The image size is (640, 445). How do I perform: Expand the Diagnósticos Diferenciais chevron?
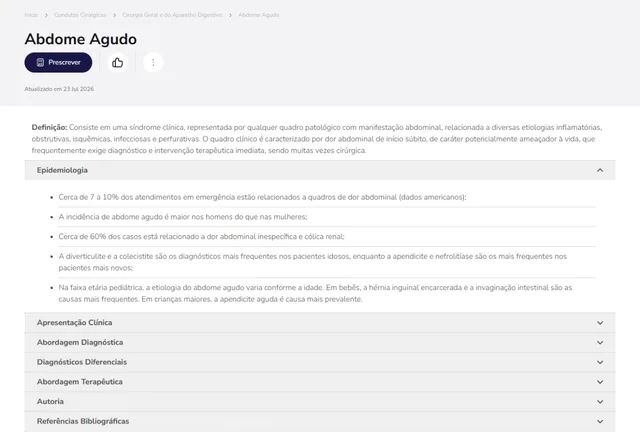tap(600, 362)
